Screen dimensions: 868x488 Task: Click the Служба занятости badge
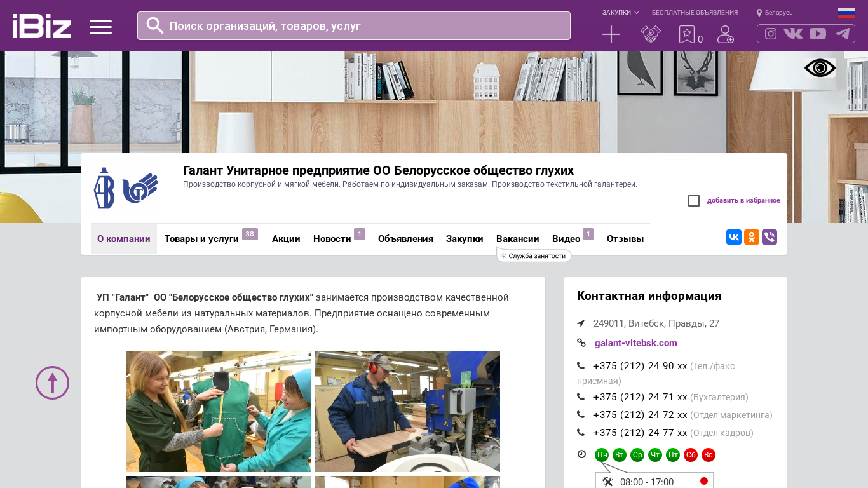534,255
